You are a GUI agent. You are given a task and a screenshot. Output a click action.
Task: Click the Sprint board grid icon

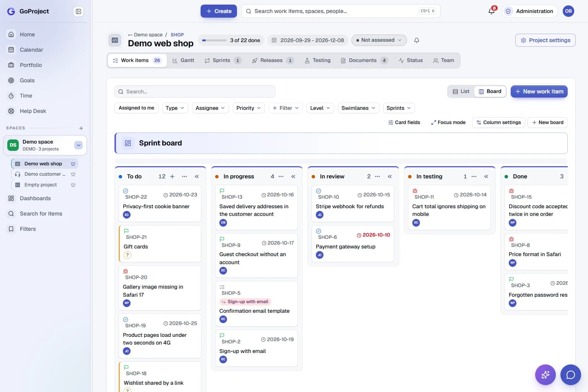click(128, 143)
